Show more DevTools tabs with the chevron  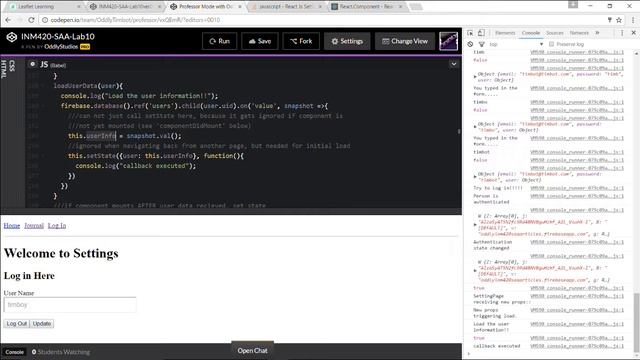click(598, 33)
